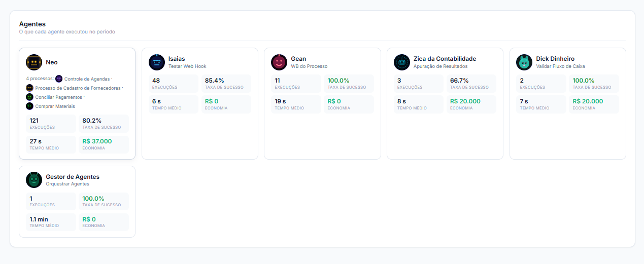Click Zica's 3 execuções value
The height and width of the screenshot is (264, 644).
pos(399,81)
